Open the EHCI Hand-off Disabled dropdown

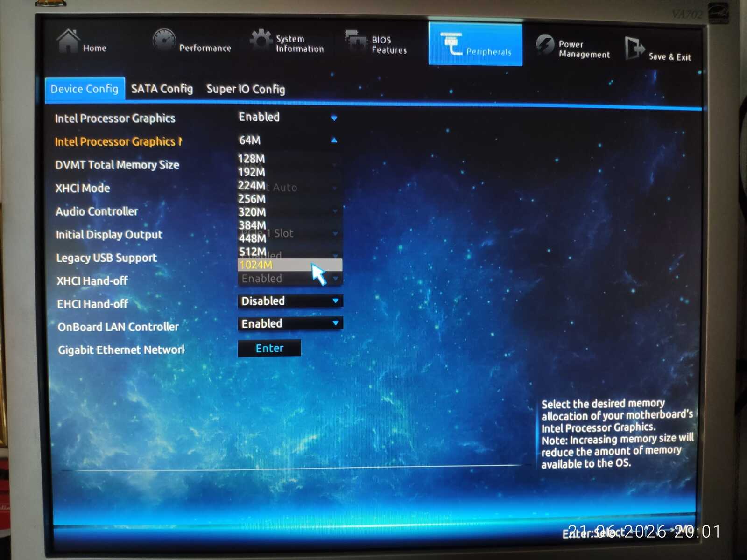[x=290, y=301]
